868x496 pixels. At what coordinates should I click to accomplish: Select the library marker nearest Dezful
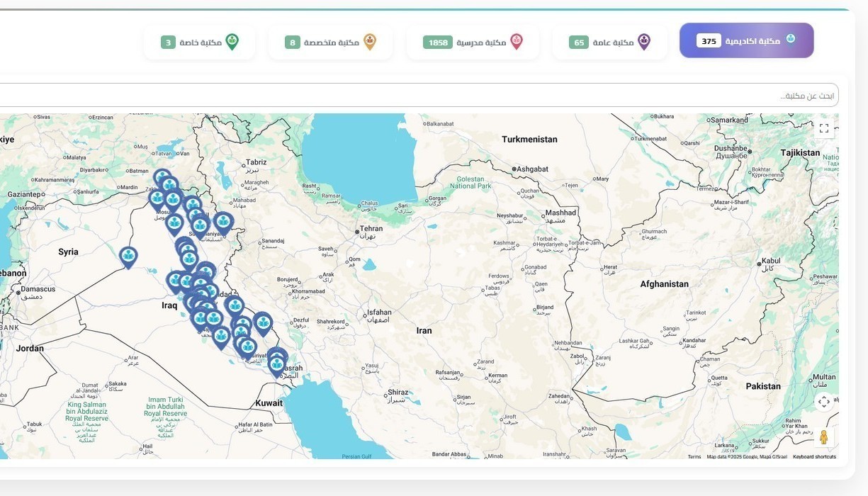[263, 322]
